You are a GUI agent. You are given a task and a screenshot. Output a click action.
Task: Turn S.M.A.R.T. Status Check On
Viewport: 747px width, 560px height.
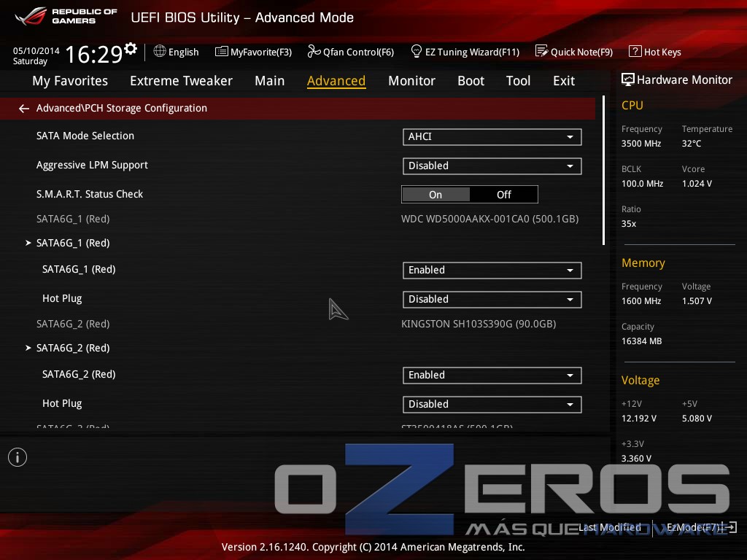[436, 195]
